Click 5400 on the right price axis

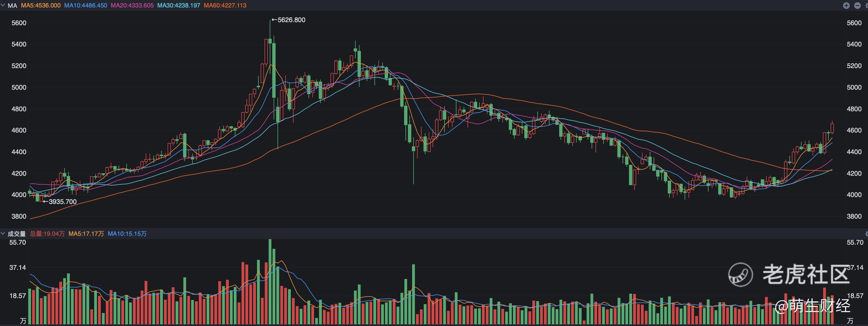tap(854, 45)
